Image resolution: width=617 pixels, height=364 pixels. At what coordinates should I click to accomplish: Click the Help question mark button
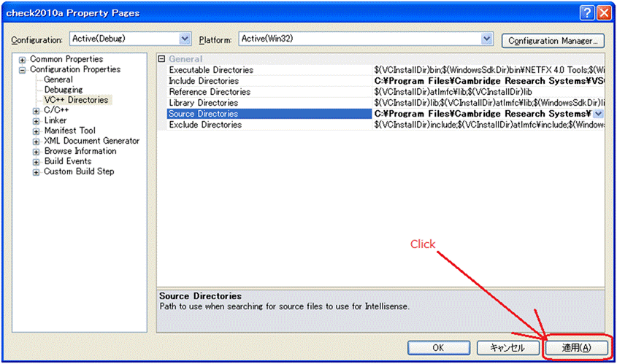[x=587, y=12]
